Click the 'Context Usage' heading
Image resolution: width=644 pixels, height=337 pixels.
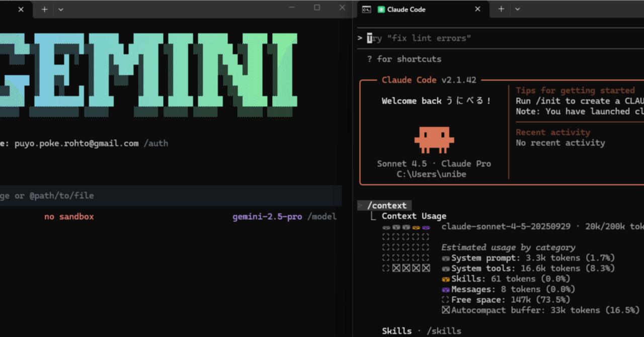tap(414, 216)
